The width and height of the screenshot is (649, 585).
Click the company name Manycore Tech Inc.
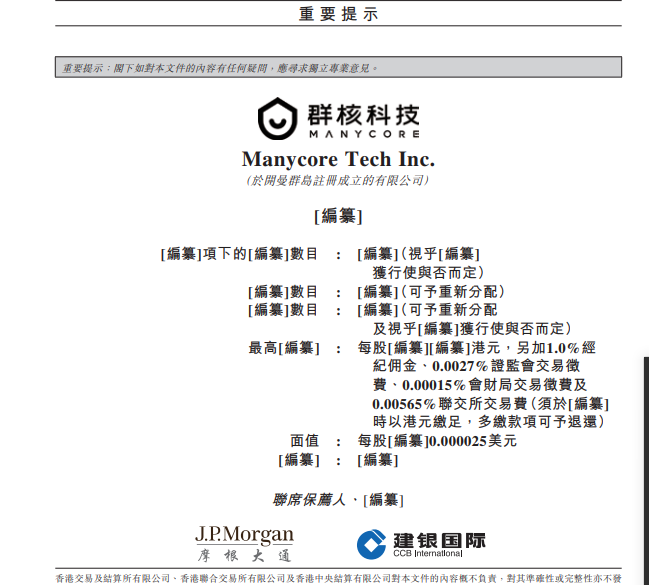(338, 159)
